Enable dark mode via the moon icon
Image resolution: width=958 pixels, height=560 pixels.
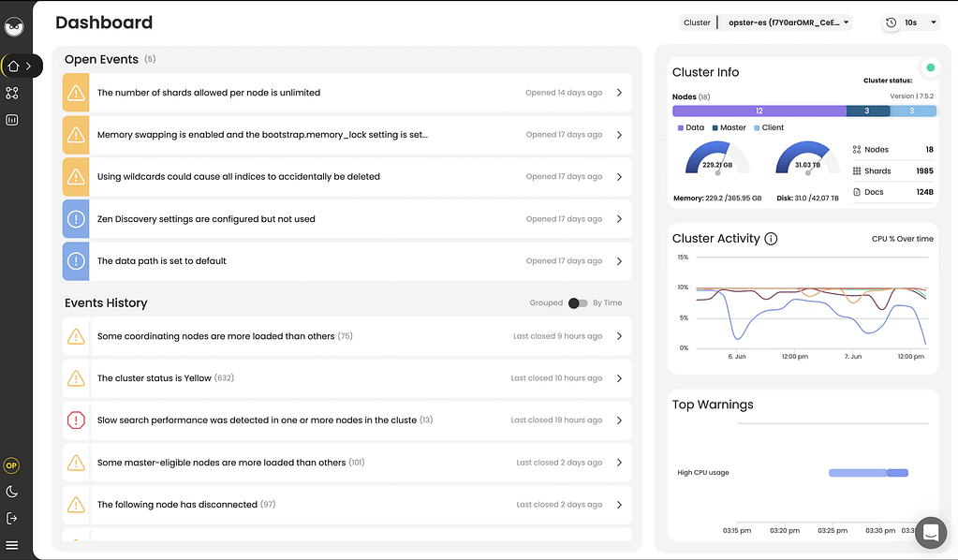point(11,491)
